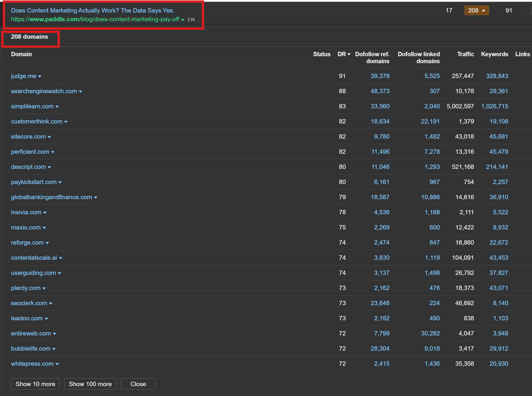
Task: Click the seoclerk.com domain link
Action: (x=29, y=303)
